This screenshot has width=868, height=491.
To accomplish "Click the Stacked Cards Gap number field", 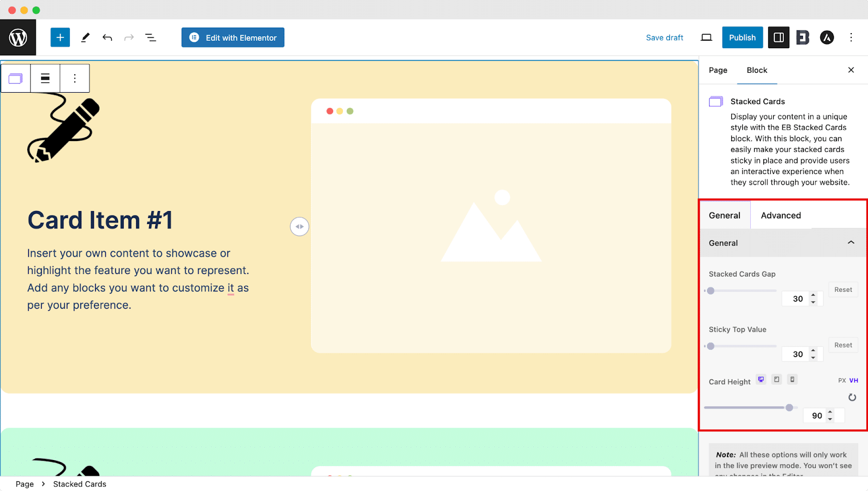I will [x=802, y=299].
